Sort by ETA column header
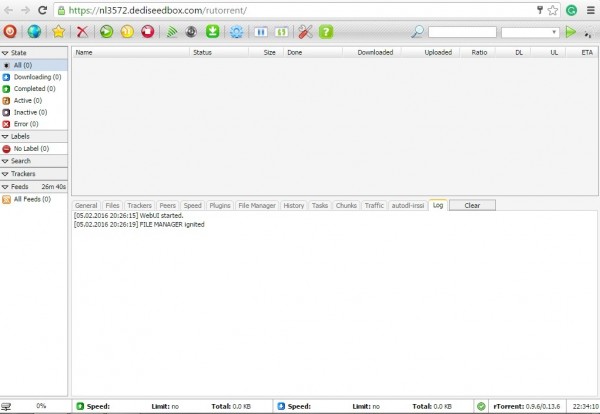 (x=582, y=52)
